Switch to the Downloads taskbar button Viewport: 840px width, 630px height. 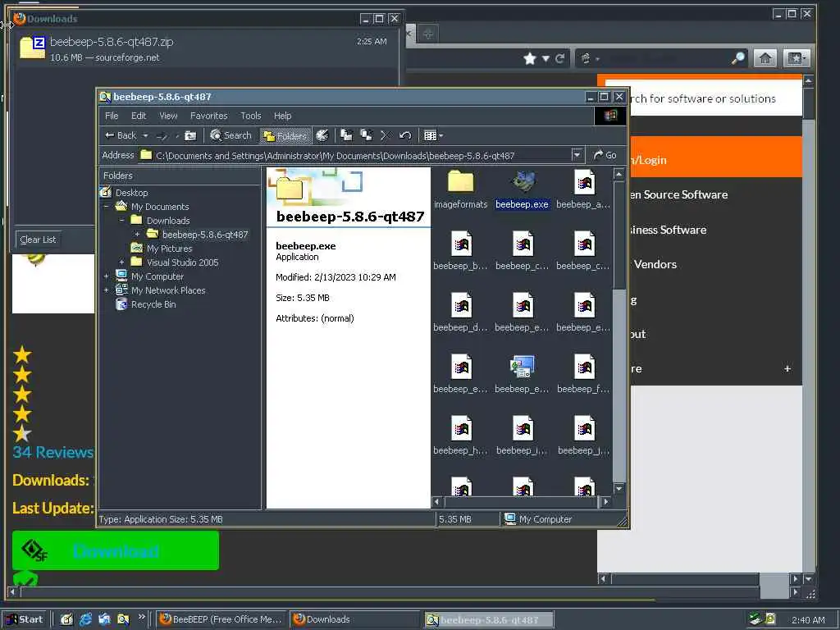354,619
